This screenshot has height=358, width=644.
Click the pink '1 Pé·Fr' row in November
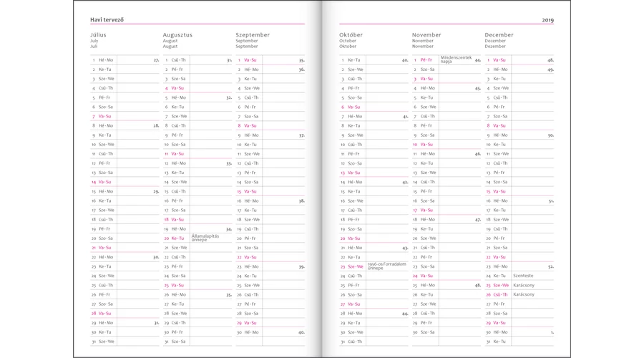point(446,60)
